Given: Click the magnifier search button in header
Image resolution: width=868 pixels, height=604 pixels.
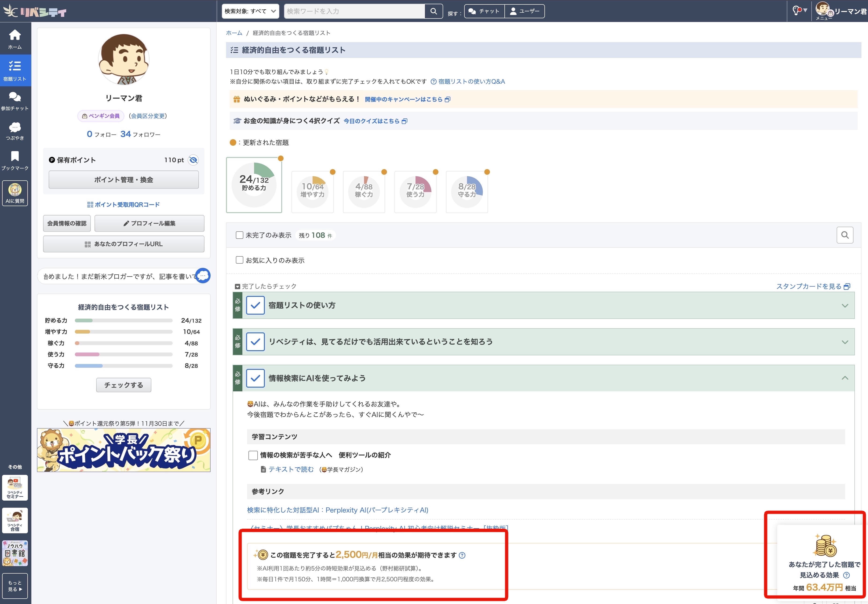Looking at the screenshot, I should [x=433, y=11].
